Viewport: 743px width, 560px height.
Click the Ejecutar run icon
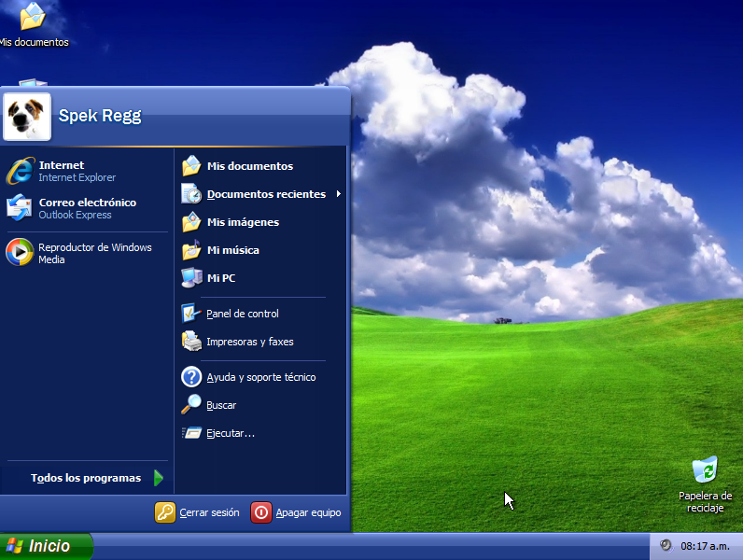tap(191, 432)
